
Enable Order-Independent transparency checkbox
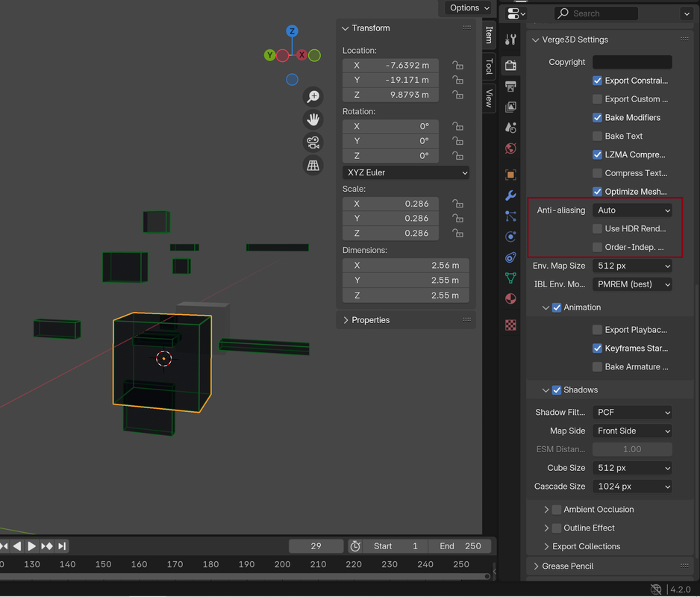tap(597, 247)
